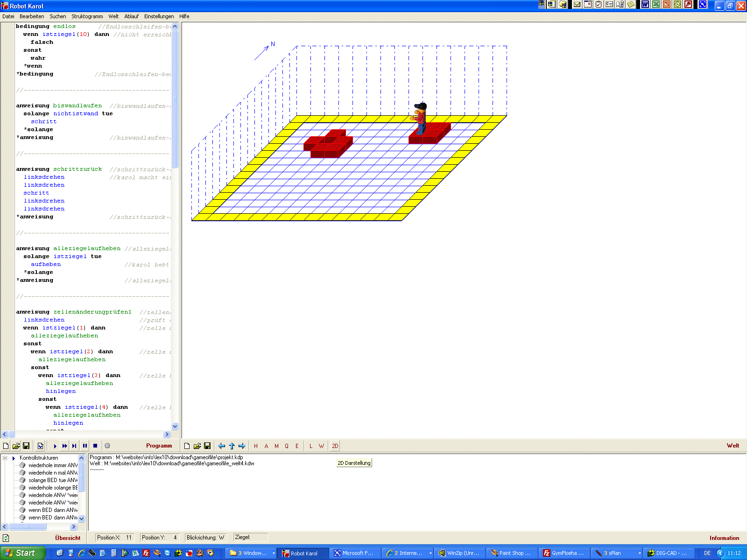The height and width of the screenshot is (560, 747).
Task: Open the Ablauf menu
Action: tap(131, 16)
